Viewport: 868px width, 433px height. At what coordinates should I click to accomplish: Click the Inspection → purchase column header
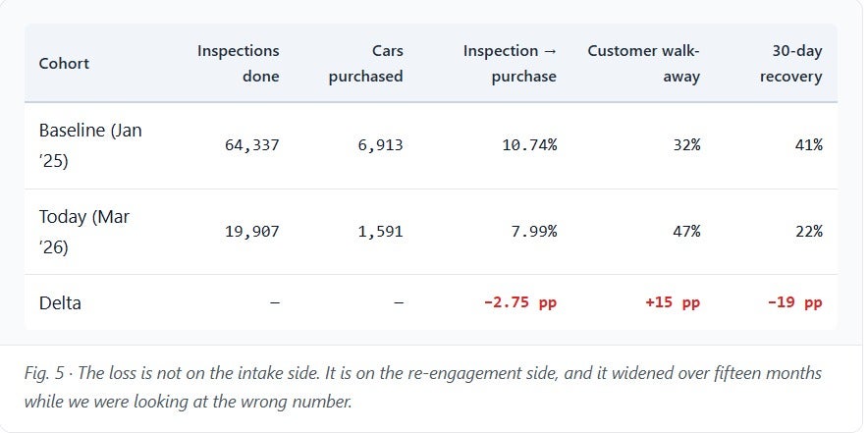(x=510, y=64)
